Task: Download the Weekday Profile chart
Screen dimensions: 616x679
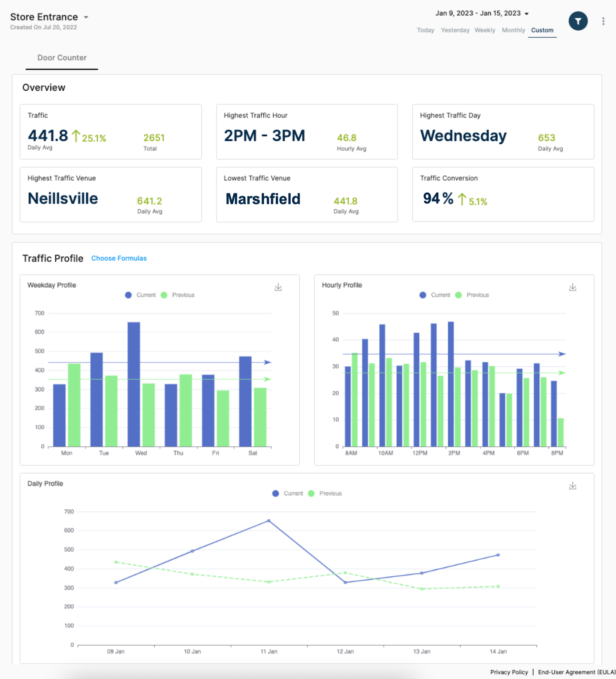Action: 278,287
